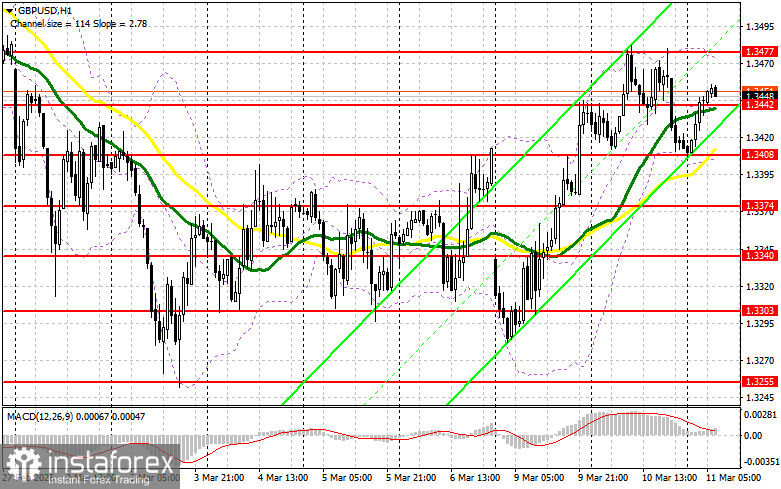Click the '11 Mar 05:00' time label
The image size is (781, 489).
(x=733, y=478)
